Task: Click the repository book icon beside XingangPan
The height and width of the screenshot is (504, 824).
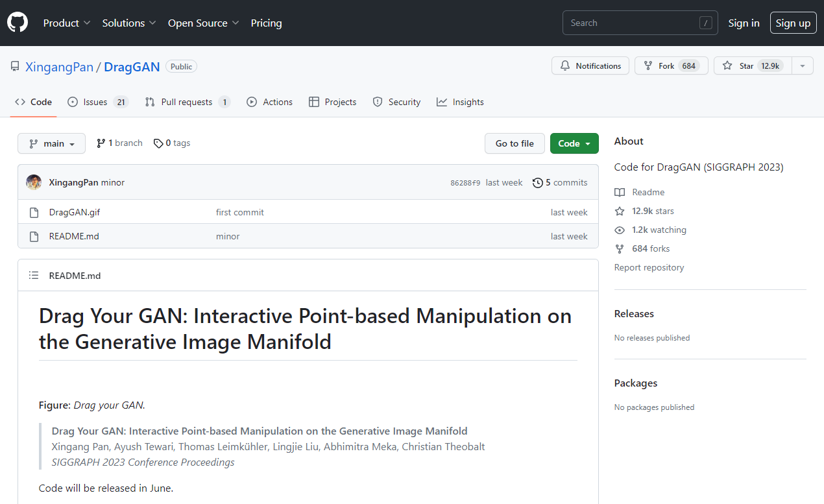Action: click(15, 66)
